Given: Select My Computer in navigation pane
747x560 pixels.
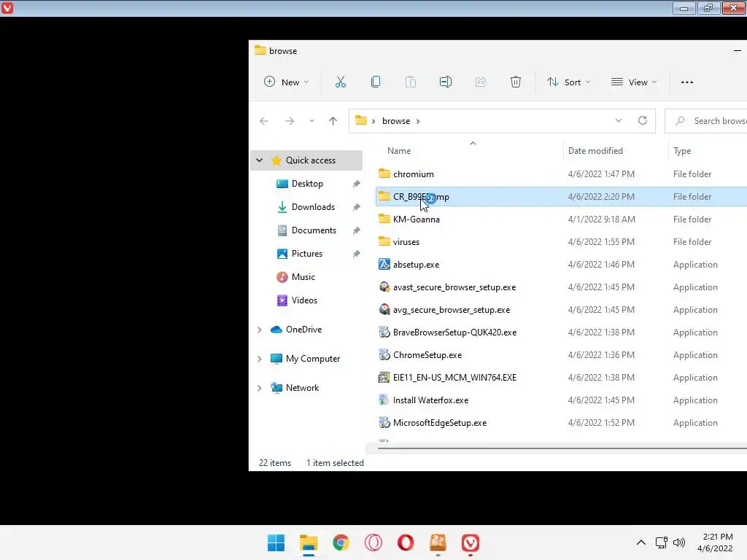Looking at the screenshot, I should click(x=312, y=358).
